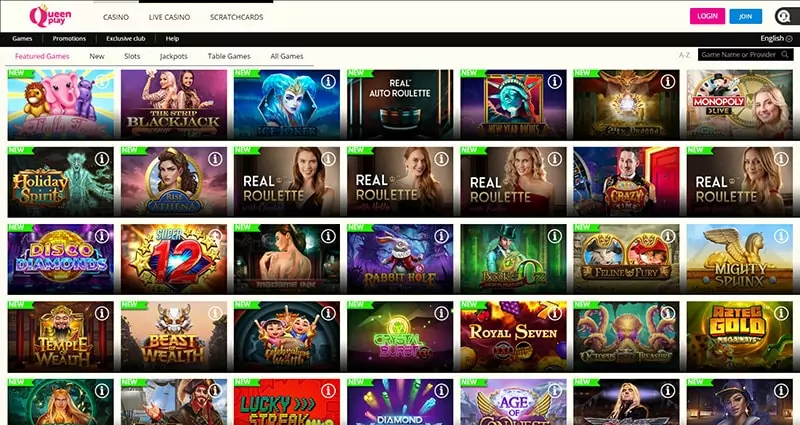Click the pink LOGIN button
The image size is (800, 425).
(x=707, y=16)
